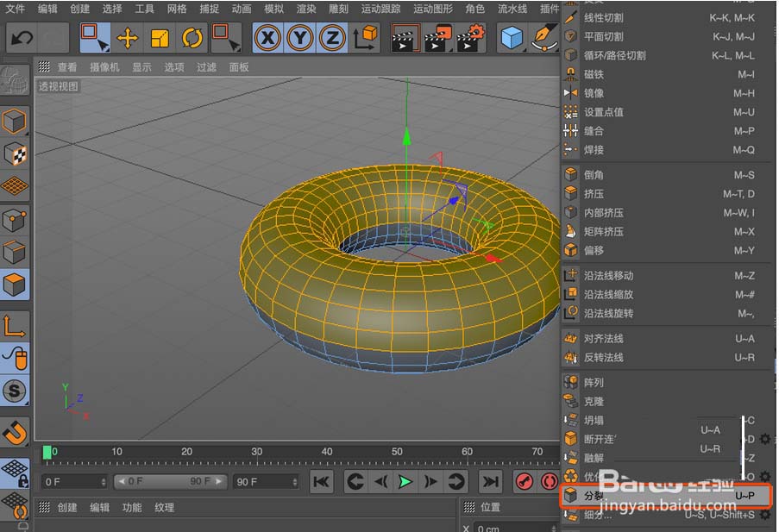
Task: Choose 沿法线缩放 menu entry
Action: 667,295
